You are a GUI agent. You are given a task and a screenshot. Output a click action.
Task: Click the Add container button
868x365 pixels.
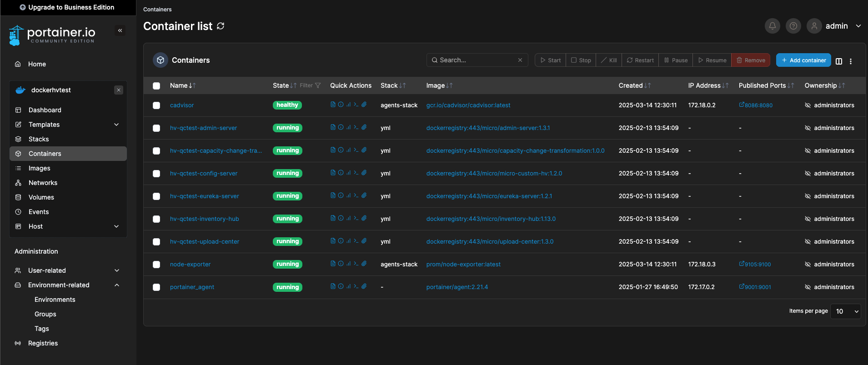point(803,60)
